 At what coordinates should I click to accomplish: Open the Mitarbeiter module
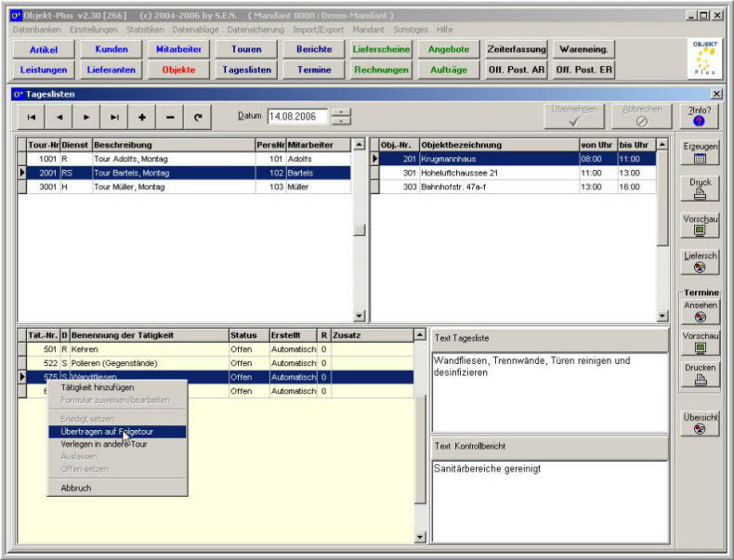tap(178, 49)
